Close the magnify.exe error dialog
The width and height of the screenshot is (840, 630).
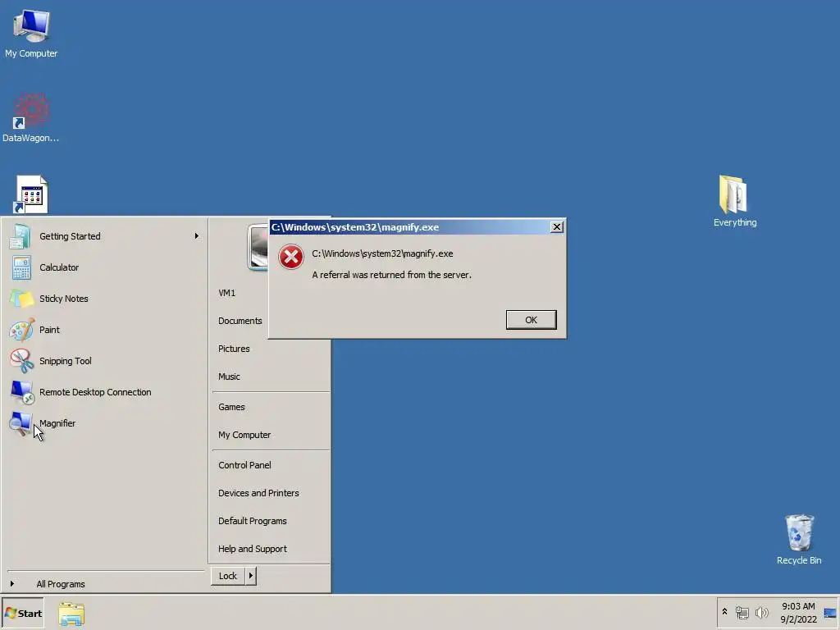557,227
